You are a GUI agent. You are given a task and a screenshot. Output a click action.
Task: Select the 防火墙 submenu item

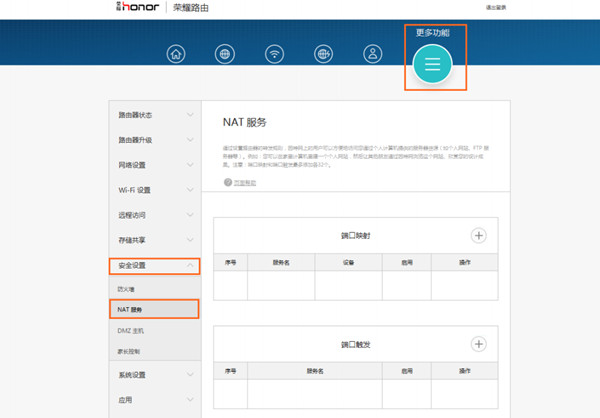pyautogui.click(x=126, y=289)
